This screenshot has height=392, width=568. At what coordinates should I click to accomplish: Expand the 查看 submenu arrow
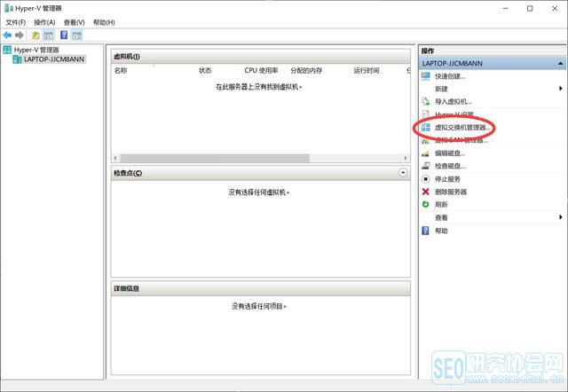pyautogui.click(x=560, y=217)
